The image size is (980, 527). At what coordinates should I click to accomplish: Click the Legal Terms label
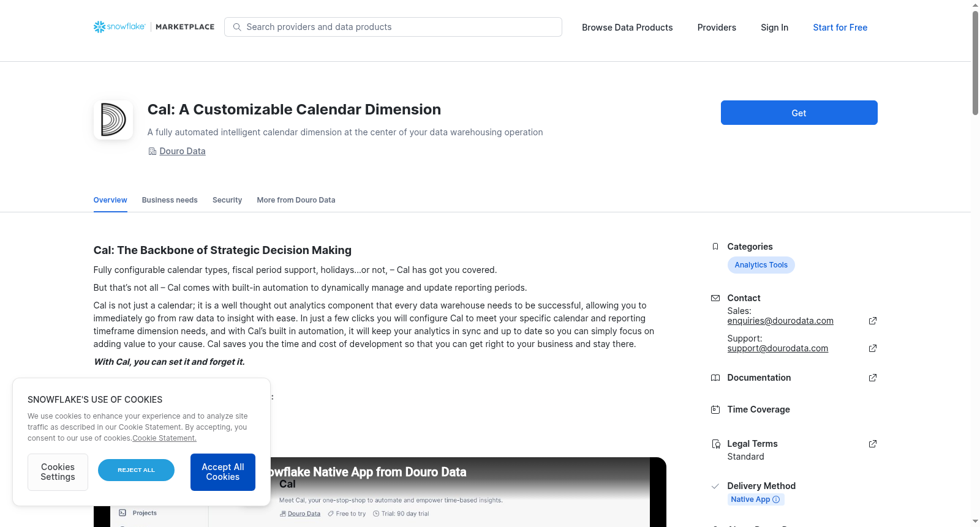[752, 444]
